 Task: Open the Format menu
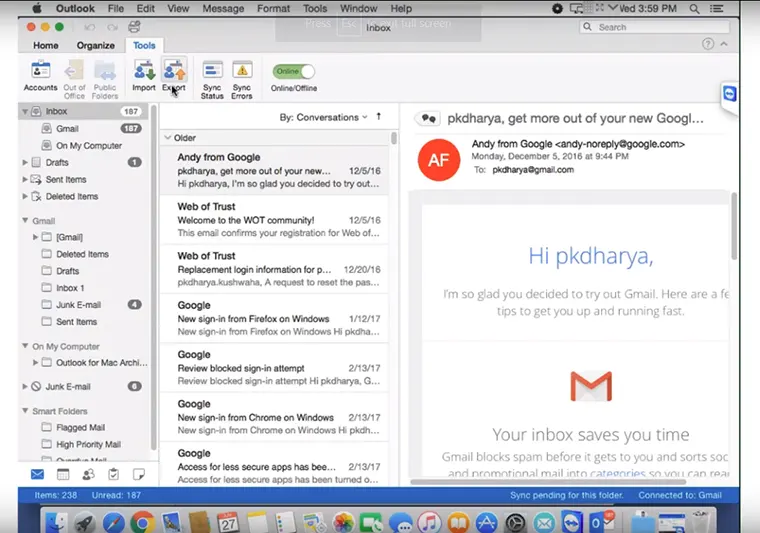[273, 9]
